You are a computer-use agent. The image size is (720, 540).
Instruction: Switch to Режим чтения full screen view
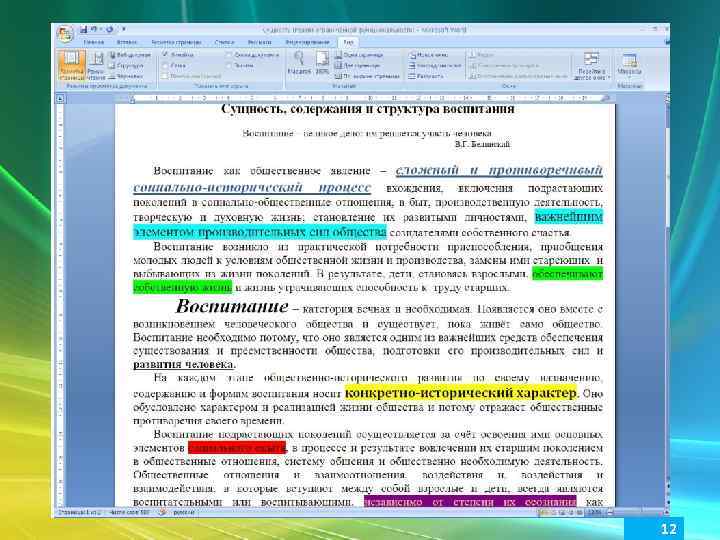(x=96, y=65)
